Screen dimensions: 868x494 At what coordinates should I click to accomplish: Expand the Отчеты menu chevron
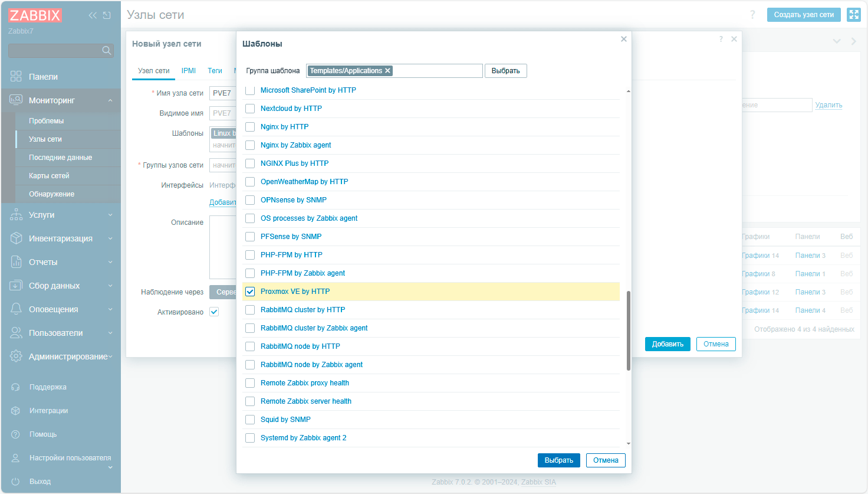coord(110,263)
